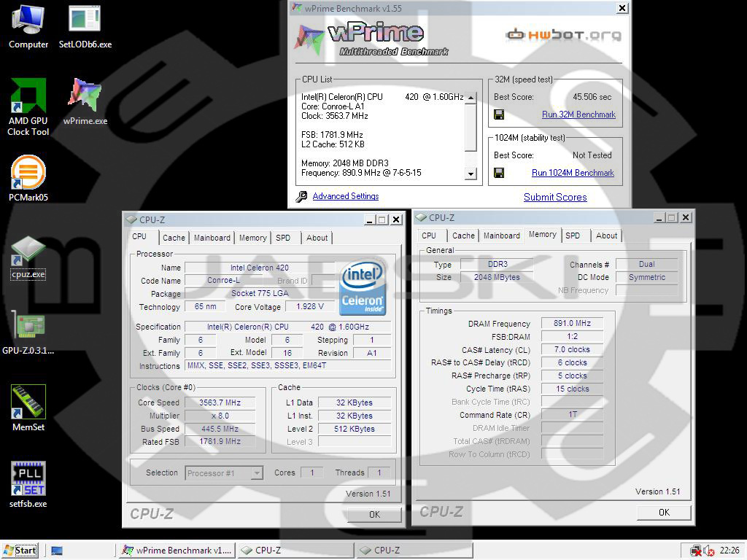Click Run 32M Benchmark link
Screen dimensions: 747x560
tap(578, 114)
